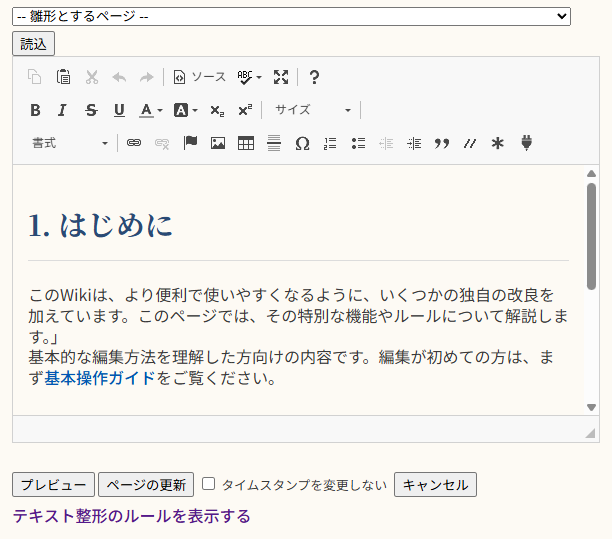Insert a table into the page

click(245, 143)
